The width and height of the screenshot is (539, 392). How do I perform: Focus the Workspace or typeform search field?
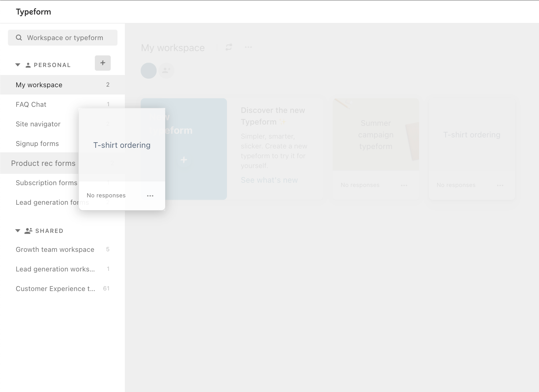(x=63, y=37)
